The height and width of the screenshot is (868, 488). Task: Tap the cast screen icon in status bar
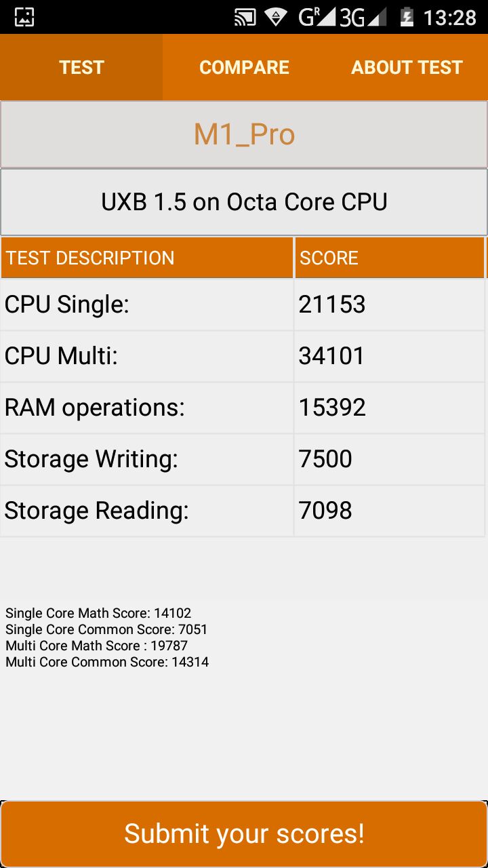coord(245,18)
